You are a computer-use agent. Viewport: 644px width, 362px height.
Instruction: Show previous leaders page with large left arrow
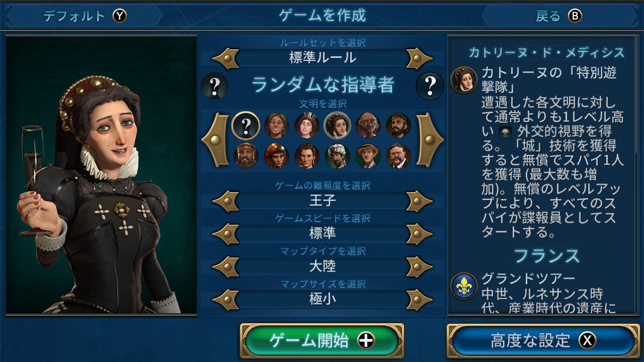[215, 140]
